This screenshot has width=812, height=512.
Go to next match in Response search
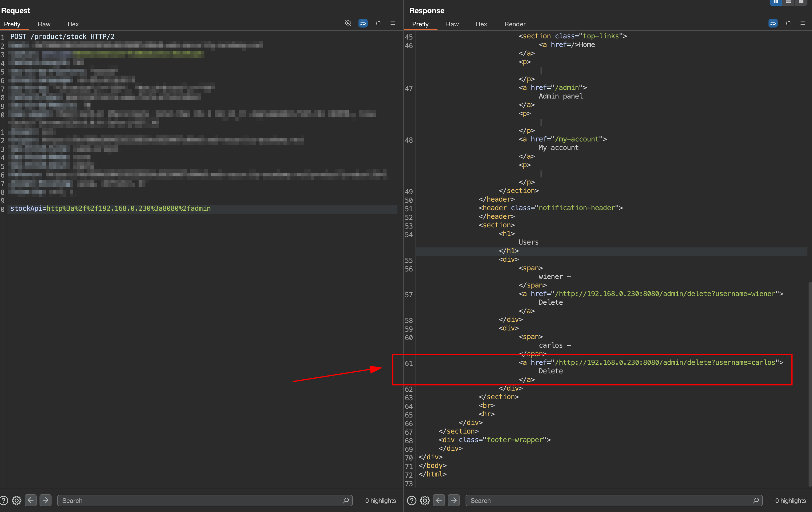pos(454,500)
